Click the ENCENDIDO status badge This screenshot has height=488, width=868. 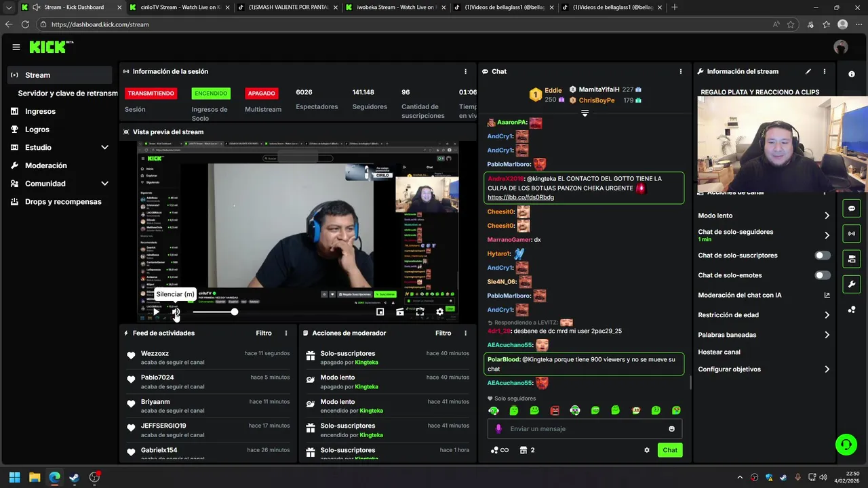click(211, 94)
